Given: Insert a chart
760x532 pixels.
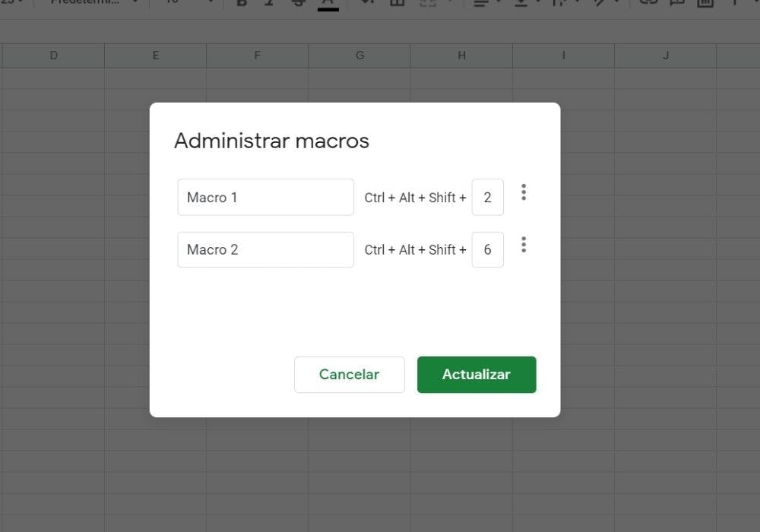Looking at the screenshot, I should pos(703,3).
